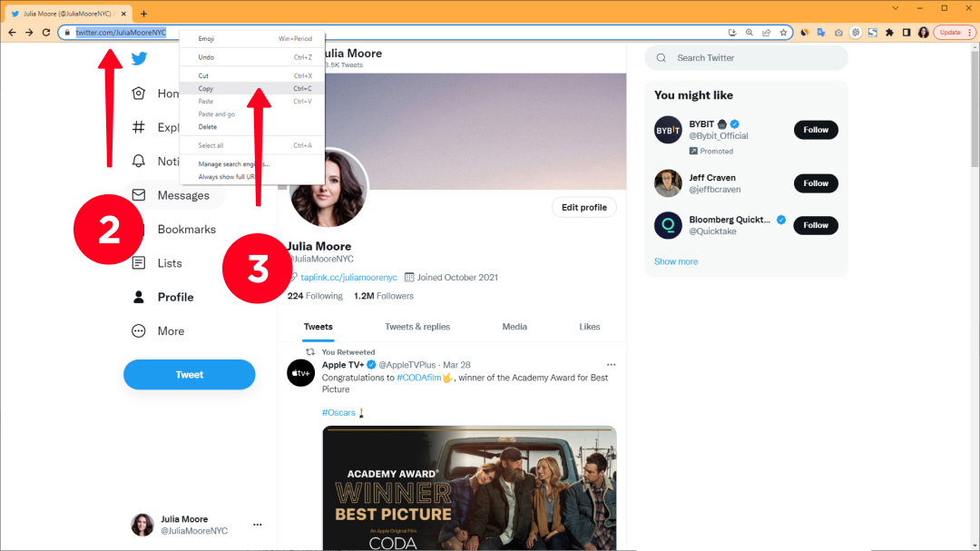Switch to the Tweets & replies tab
Viewport: 980px width, 551px height.
point(417,327)
